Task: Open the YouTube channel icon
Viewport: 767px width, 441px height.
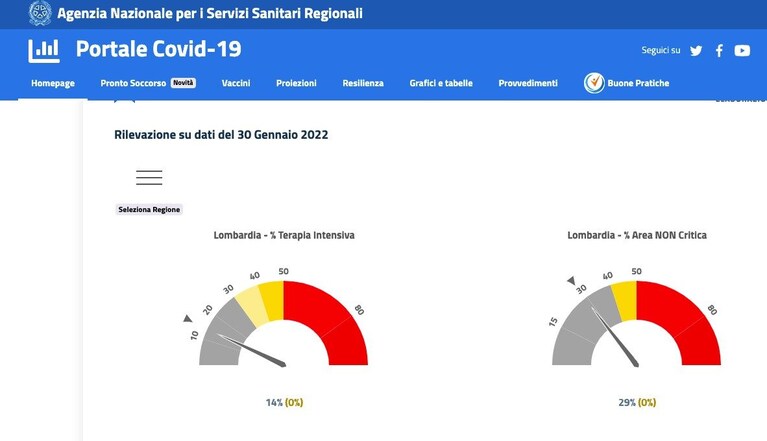Action: [x=742, y=50]
